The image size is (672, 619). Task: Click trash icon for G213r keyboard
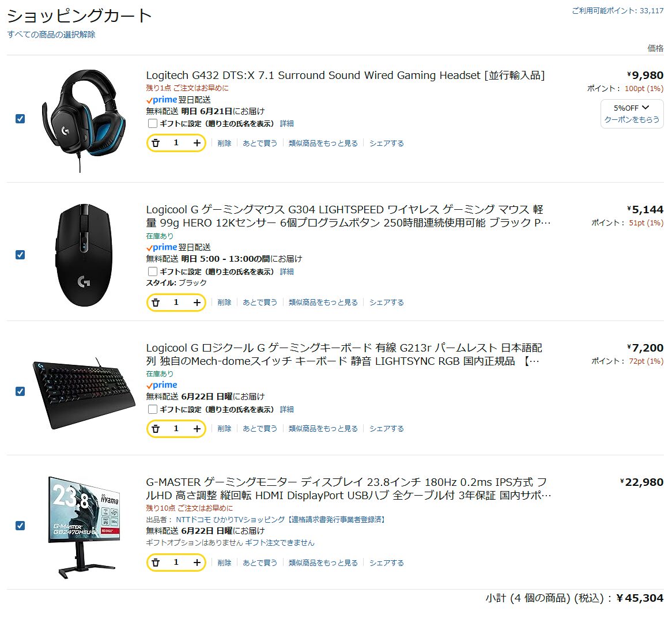pos(156,429)
